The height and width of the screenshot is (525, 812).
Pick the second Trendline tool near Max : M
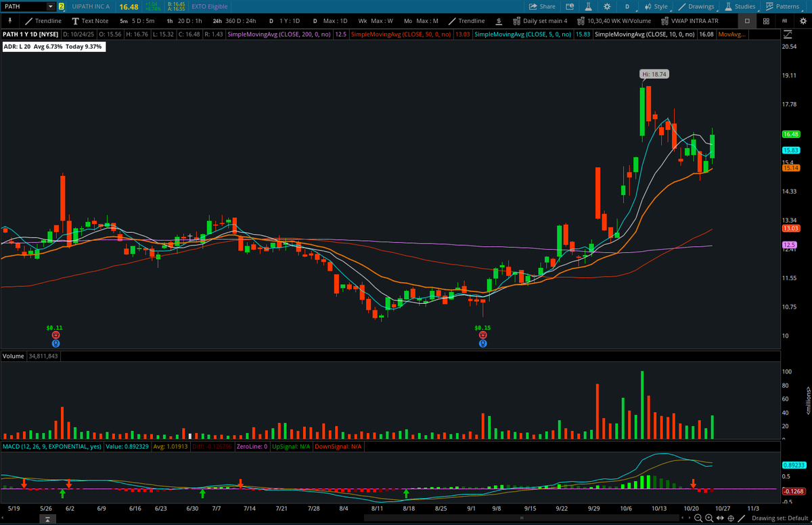tap(467, 21)
